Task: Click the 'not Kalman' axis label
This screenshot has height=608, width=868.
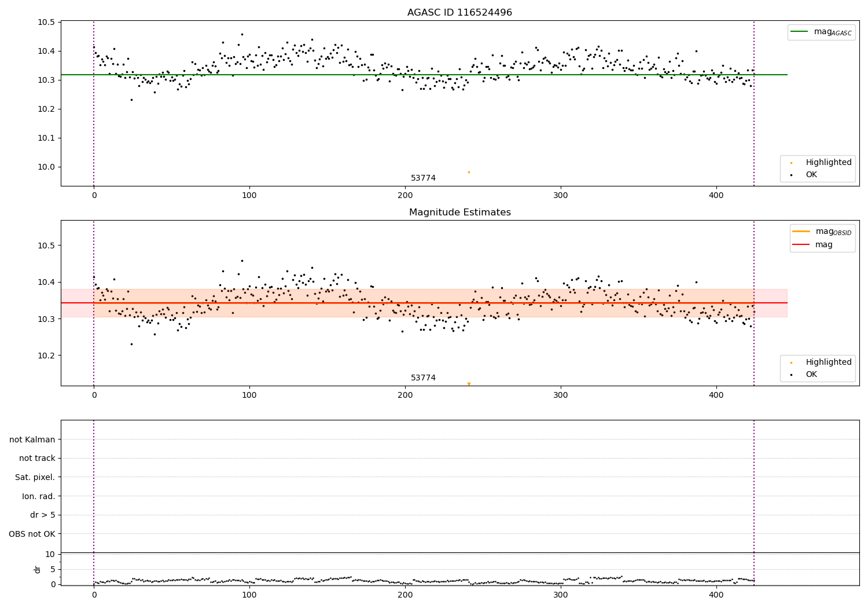Action: 32,439
